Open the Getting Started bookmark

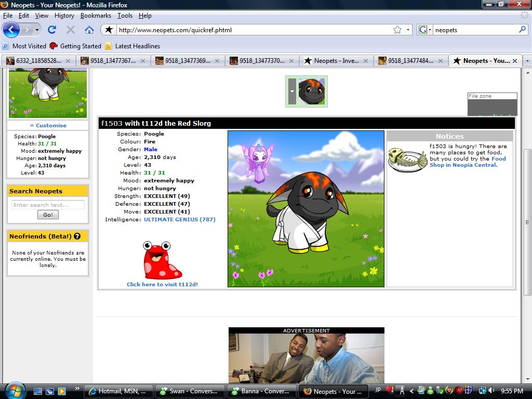coord(75,46)
